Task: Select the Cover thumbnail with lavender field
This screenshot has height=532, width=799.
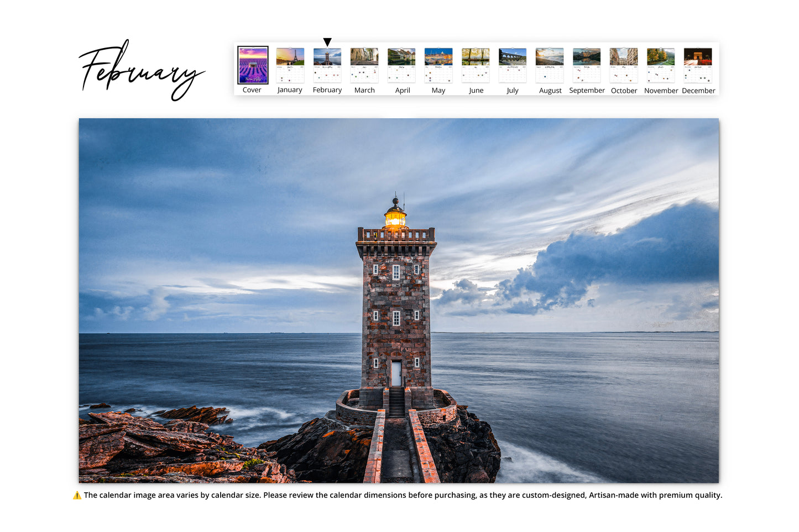Action: coord(253,65)
